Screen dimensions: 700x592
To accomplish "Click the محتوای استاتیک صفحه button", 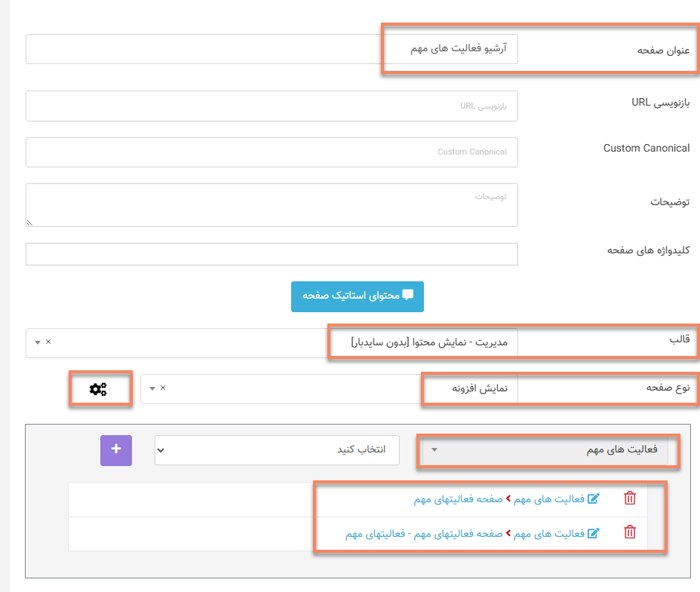I will click(x=358, y=296).
